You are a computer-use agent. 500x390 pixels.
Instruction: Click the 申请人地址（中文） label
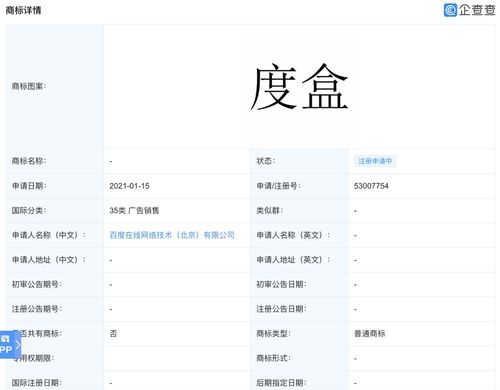(49, 260)
